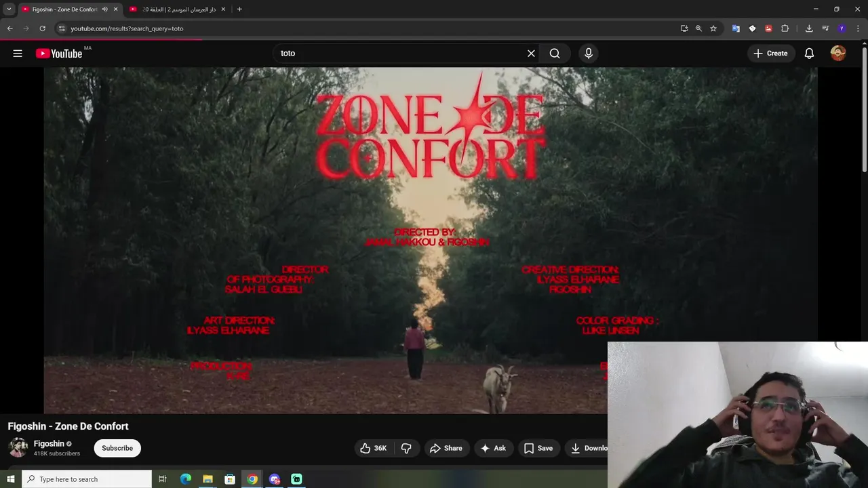This screenshot has width=868, height=488.
Task: Go to YouTube home via the logo
Action: pyautogui.click(x=59, y=54)
